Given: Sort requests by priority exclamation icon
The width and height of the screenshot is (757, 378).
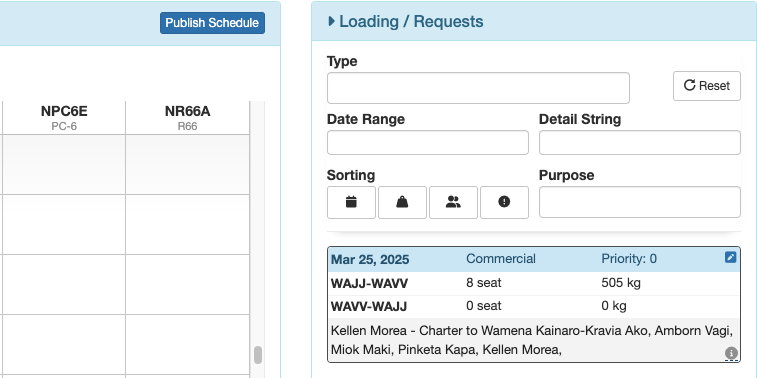Looking at the screenshot, I should (x=504, y=202).
